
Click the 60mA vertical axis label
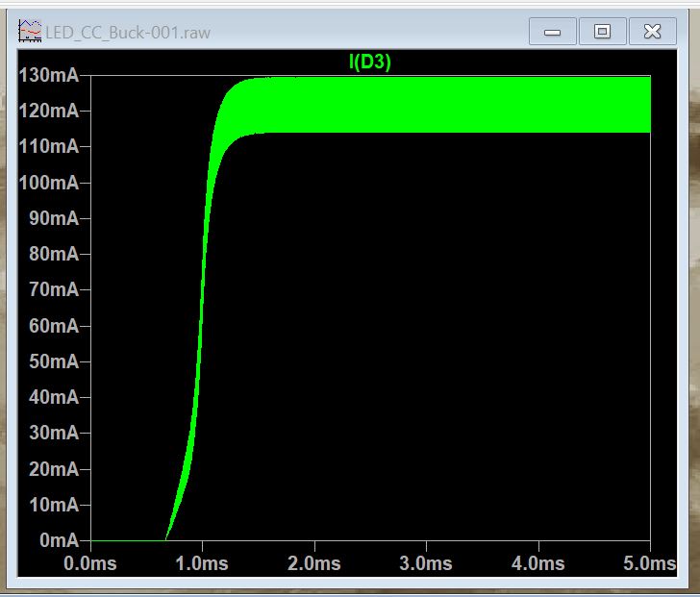point(54,326)
